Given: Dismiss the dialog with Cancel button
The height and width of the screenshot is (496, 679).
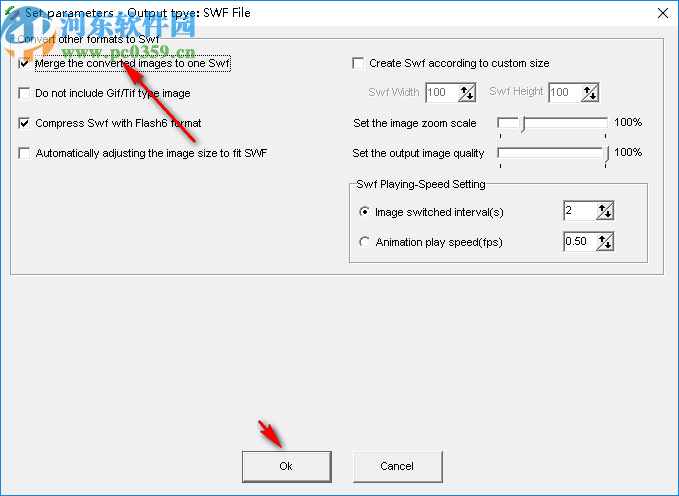Looking at the screenshot, I should click(398, 467).
